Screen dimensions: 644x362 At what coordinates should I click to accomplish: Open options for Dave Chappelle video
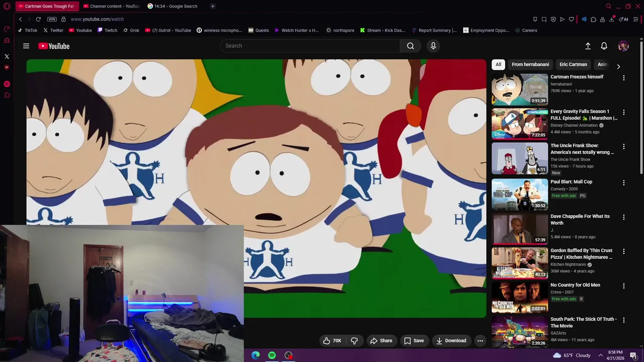tap(624, 217)
